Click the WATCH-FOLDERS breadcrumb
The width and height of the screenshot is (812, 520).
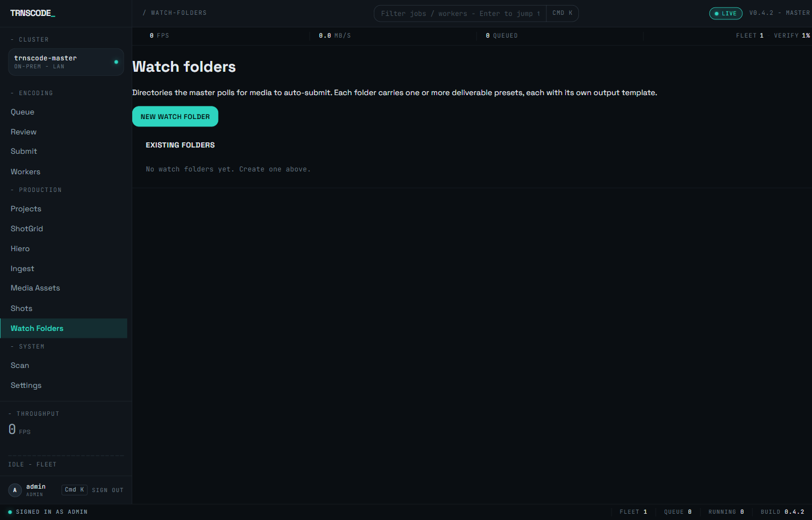click(178, 13)
